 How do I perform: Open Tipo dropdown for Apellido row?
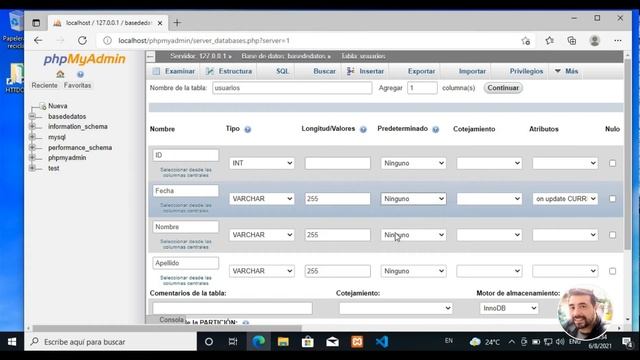(262, 271)
